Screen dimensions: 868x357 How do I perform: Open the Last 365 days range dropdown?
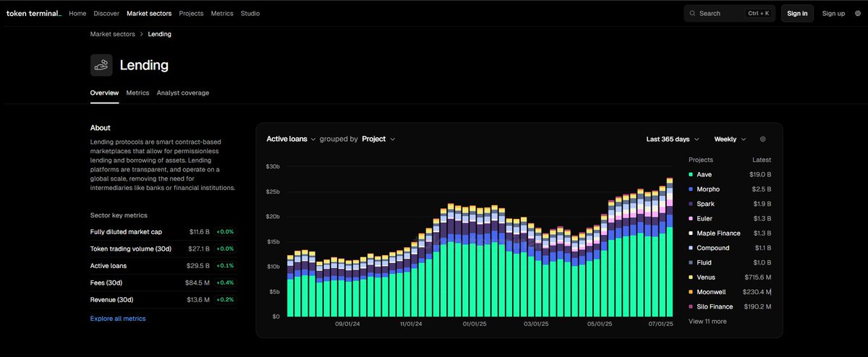click(672, 139)
